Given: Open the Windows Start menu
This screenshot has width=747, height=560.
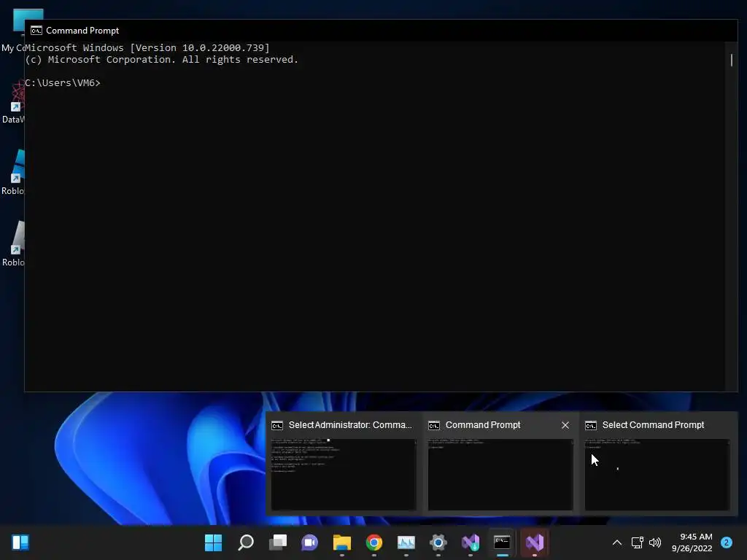Looking at the screenshot, I should (213, 542).
